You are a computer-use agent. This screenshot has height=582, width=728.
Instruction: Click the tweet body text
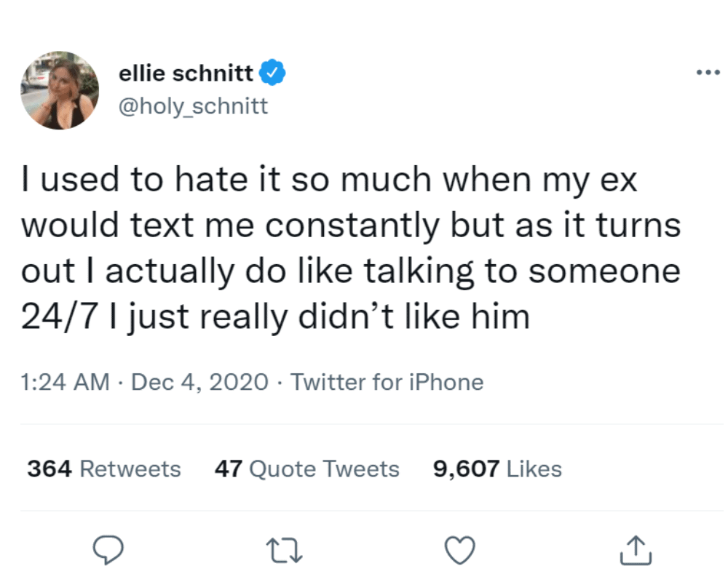click(349, 247)
